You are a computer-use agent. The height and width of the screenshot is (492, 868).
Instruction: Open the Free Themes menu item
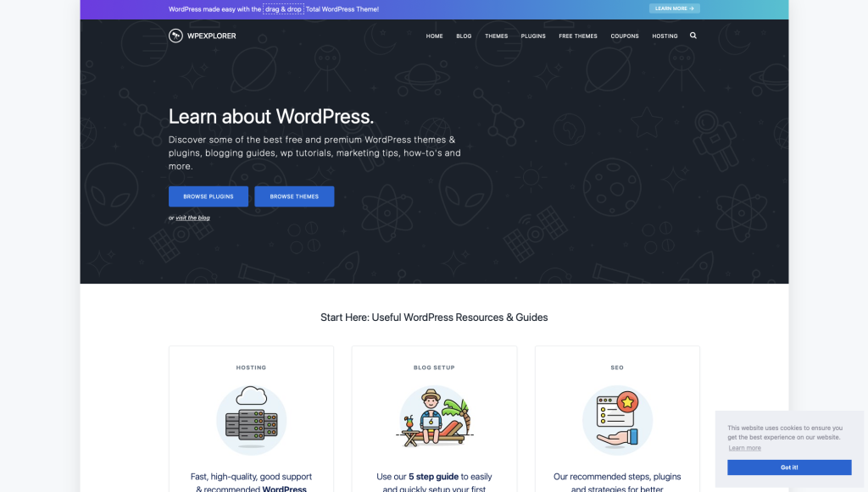tap(578, 36)
